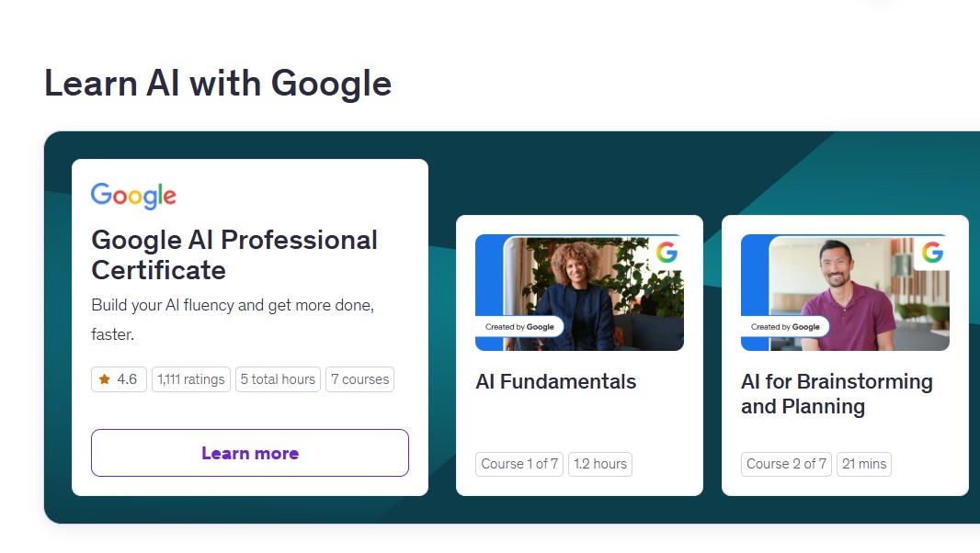The image size is (980, 553).
Task: Click the Google G icon on AI Fundamentals thumbnail
Action: (667, 253)
